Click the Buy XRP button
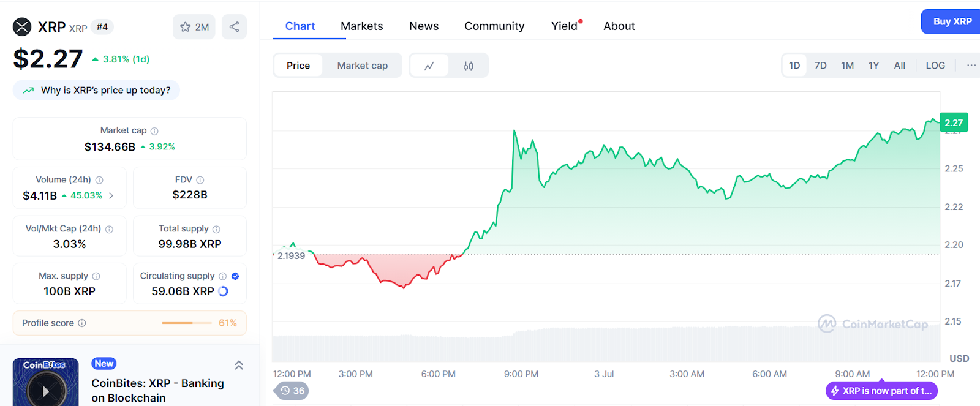Image resolution: width=980 pixels, height=406 pixels. 951,21
